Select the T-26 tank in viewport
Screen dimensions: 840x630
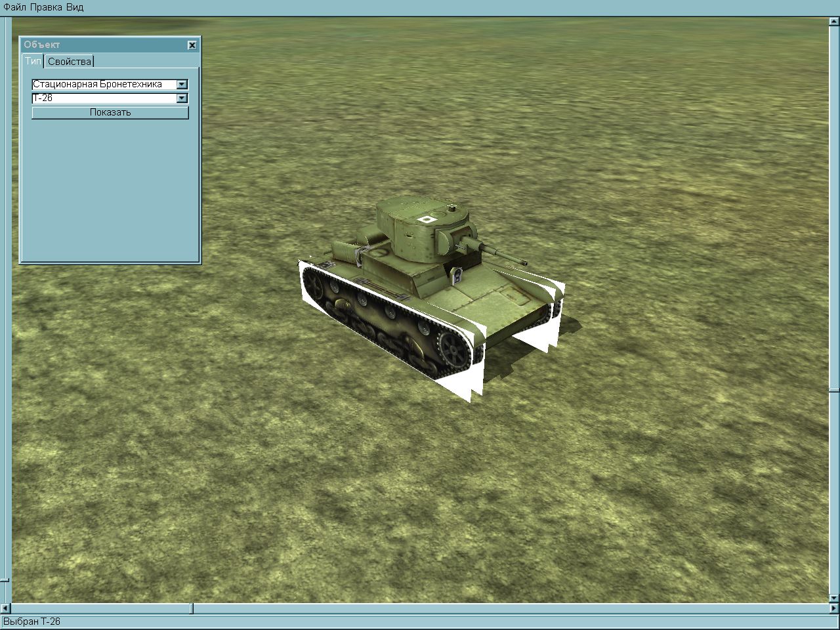(431, 295)
